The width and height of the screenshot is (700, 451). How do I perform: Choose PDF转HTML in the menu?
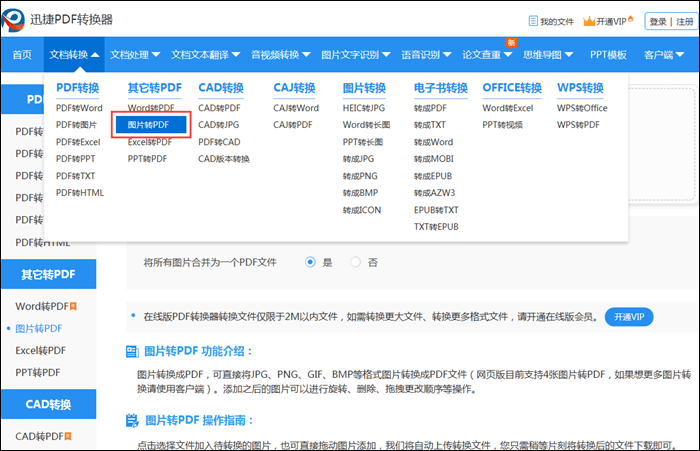coord(80,193)
